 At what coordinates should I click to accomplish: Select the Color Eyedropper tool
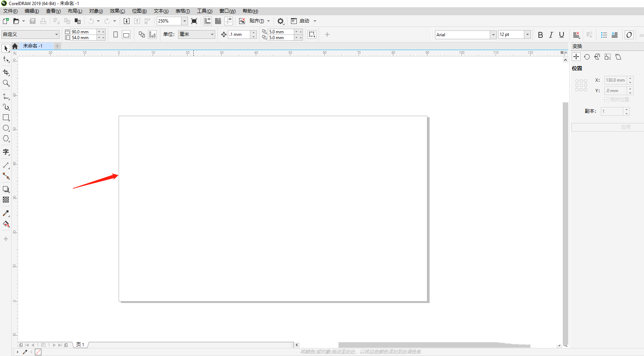[x=6, y=213]
